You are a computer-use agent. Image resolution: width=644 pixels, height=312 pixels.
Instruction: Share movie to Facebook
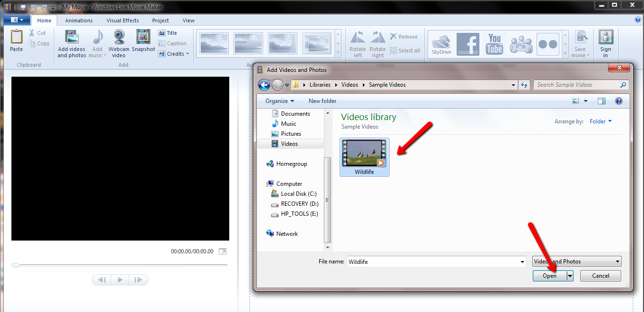468,44
